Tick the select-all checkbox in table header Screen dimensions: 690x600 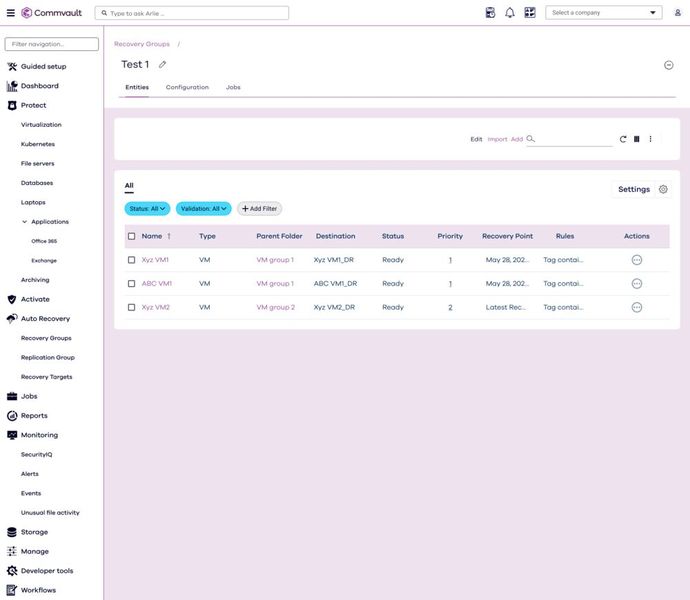pyautogui.click(x=131, y=237)
